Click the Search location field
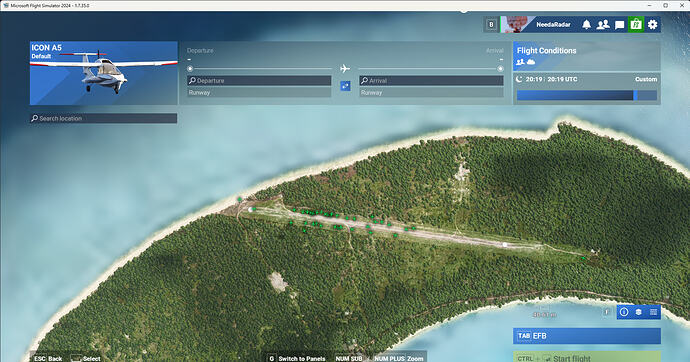This screenshot has width=690, height=362. click(x=103, y=118)
